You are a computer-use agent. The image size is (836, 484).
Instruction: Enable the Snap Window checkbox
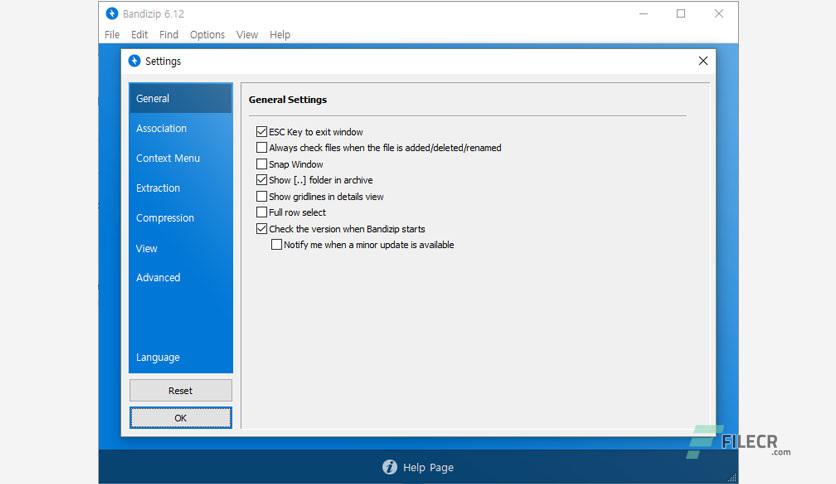click(x=261, y=164)
